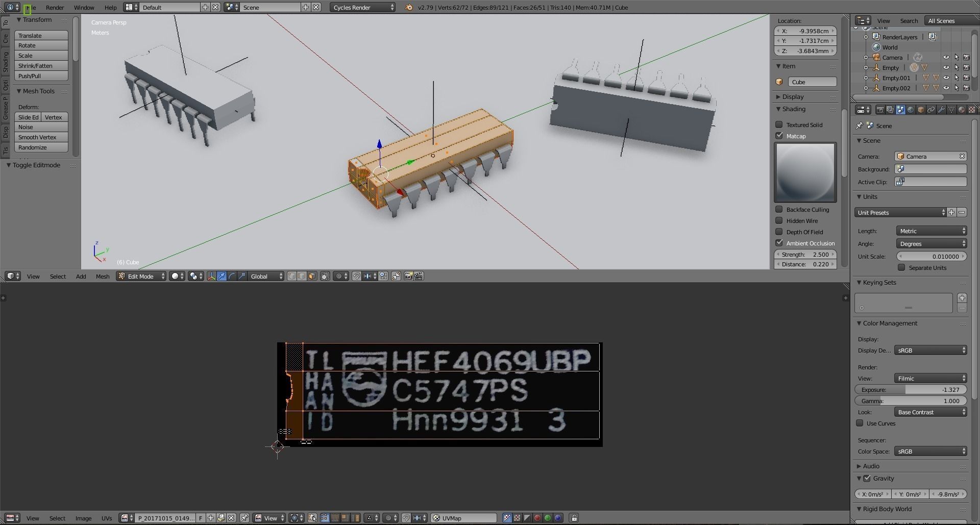Click the Rotate button
This screenshot has width=980, height=525.
41,45
